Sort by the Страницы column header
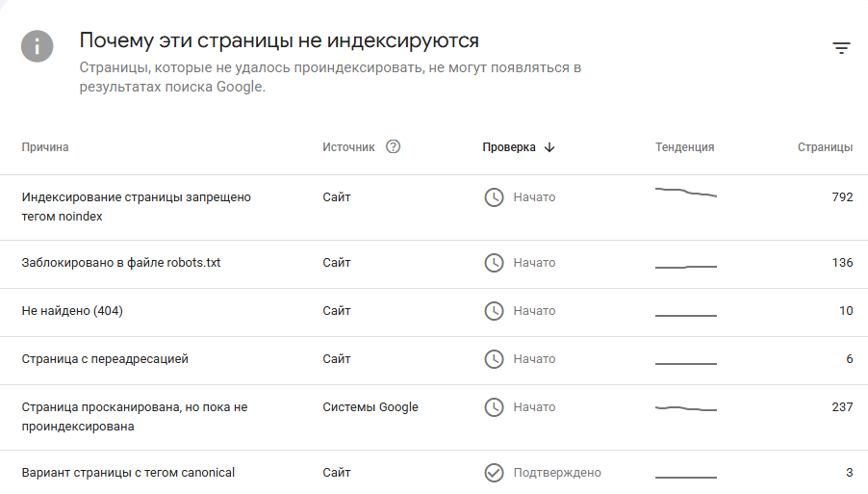The image size is (868, 494). pyautogui.click(x=825, y=147)
